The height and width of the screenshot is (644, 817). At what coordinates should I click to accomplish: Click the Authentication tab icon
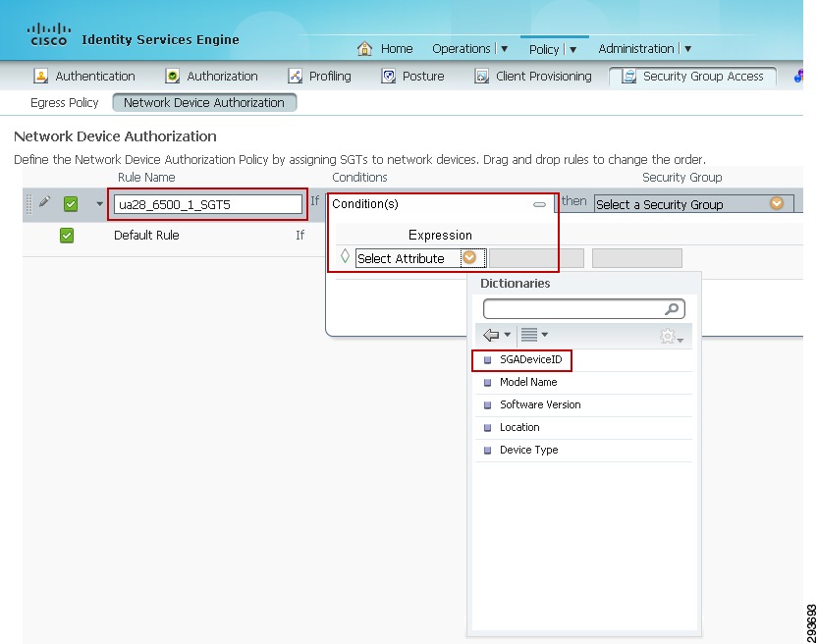pos(40,76)
